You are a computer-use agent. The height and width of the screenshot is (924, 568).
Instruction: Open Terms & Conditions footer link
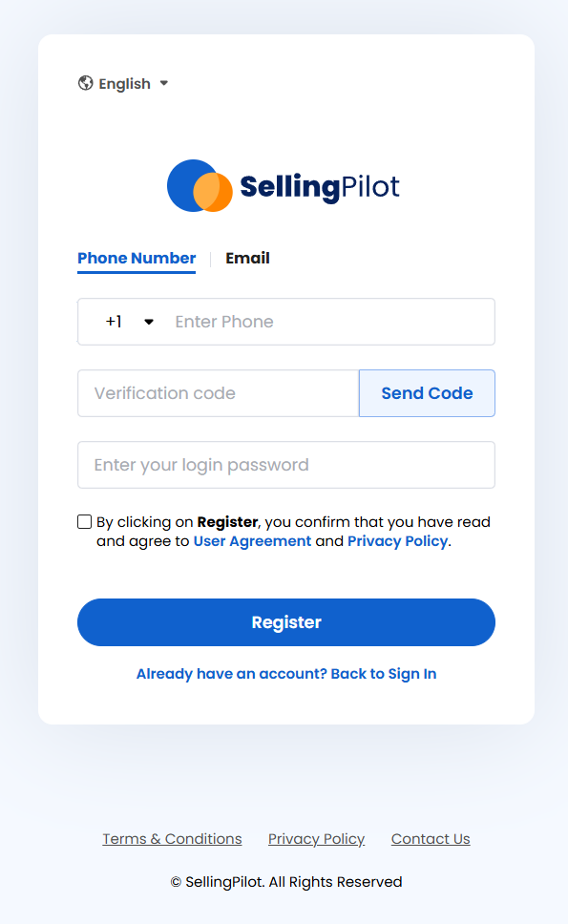tap(172, 838)
